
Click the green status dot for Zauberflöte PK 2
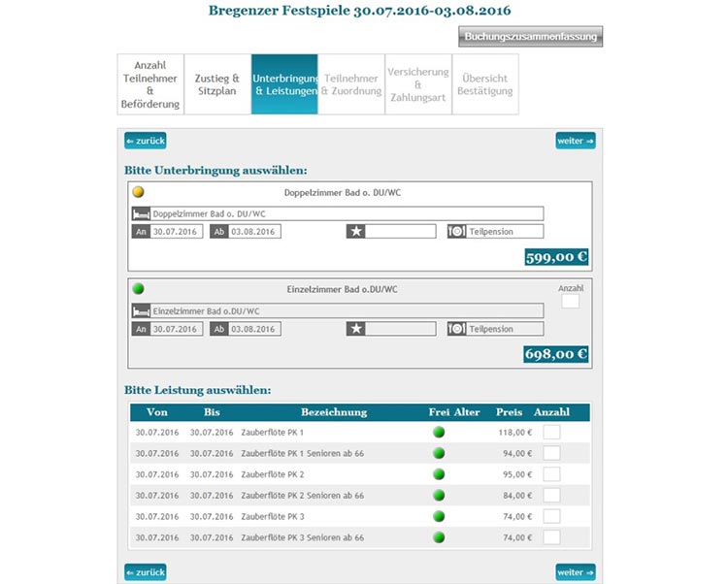click(x=439, y=474)
